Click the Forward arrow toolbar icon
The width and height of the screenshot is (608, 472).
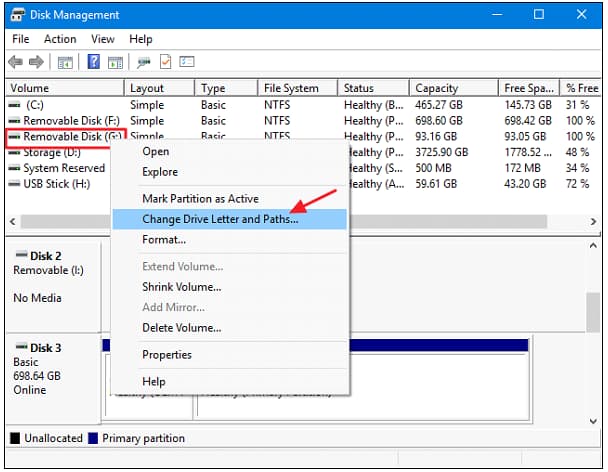36,62
